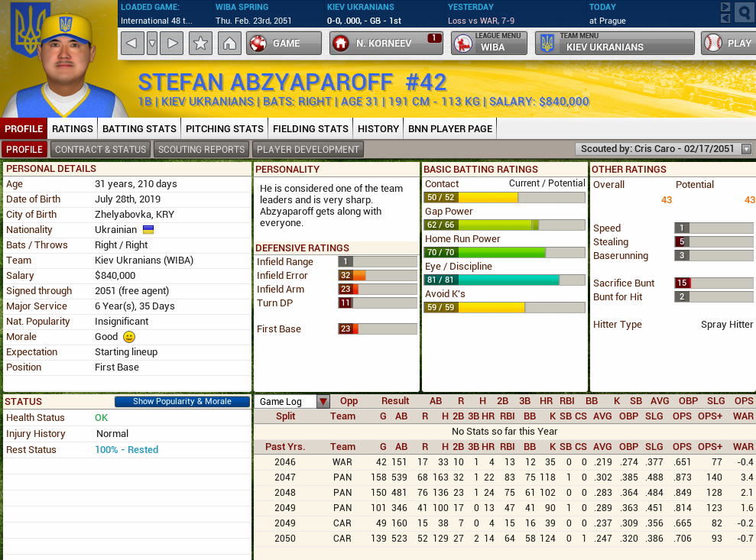Open the navigation history dropdown arrow
Screen dimensions: 756x560
[x=152, y=44]
